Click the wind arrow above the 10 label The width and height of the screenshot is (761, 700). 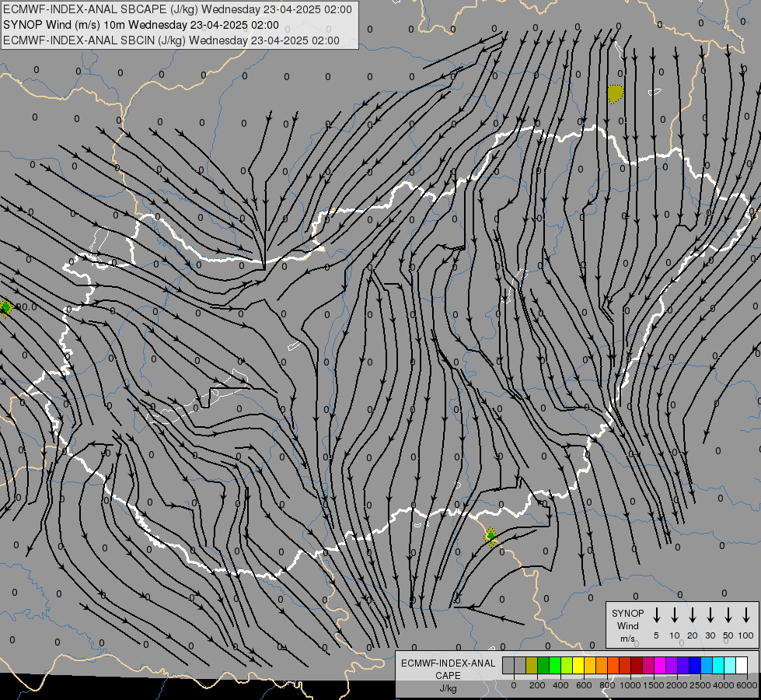[675, 615]
